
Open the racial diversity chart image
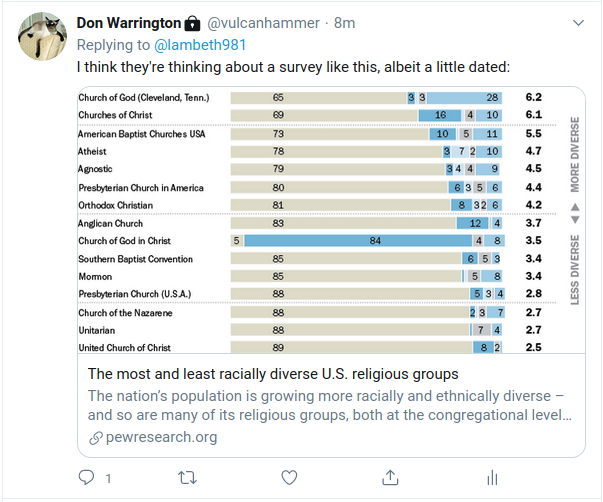[x=330, y=221]
